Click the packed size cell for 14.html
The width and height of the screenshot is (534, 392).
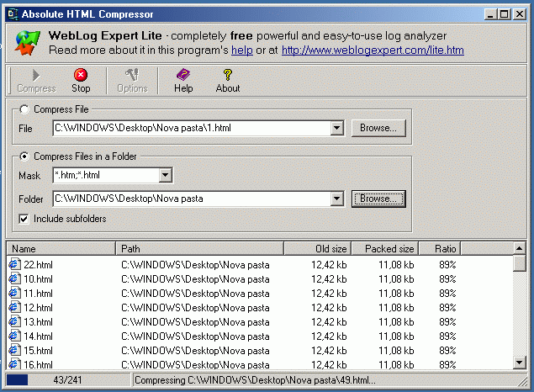point(396,336)
